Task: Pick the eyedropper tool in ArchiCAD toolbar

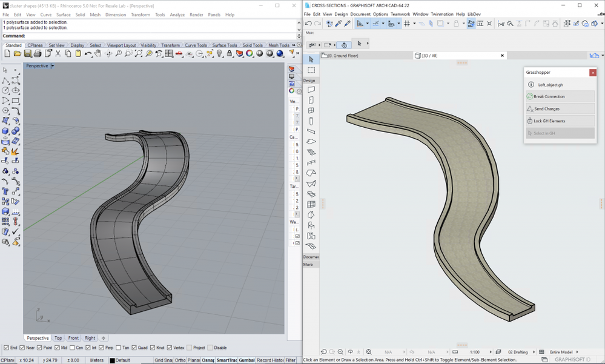Action: (339, 24)
